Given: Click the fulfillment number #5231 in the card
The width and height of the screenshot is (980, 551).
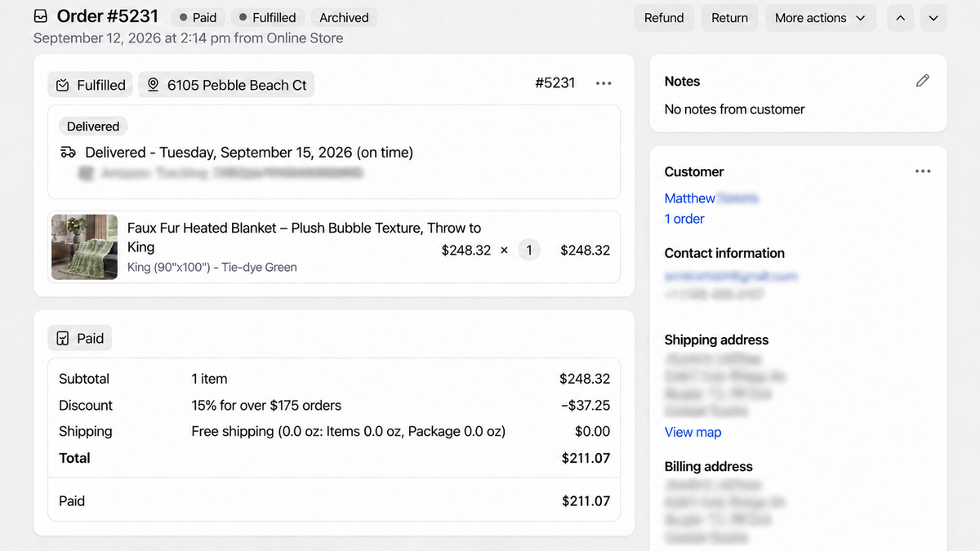Looking at the screenshot, I should 555,83.
